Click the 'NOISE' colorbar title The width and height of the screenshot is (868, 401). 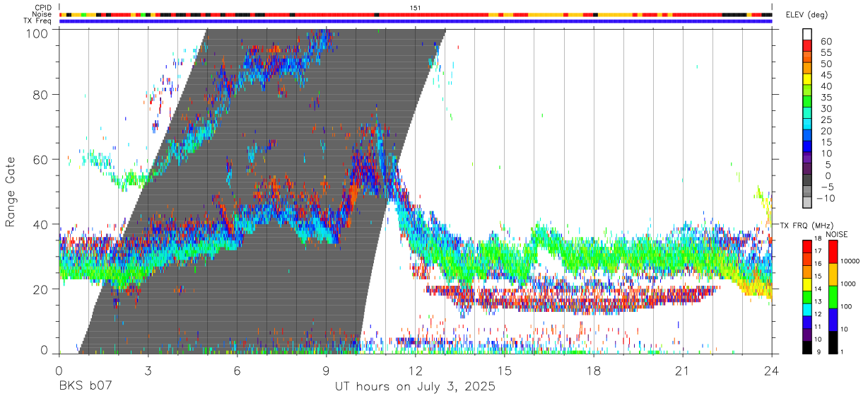(x=836, y=234)
